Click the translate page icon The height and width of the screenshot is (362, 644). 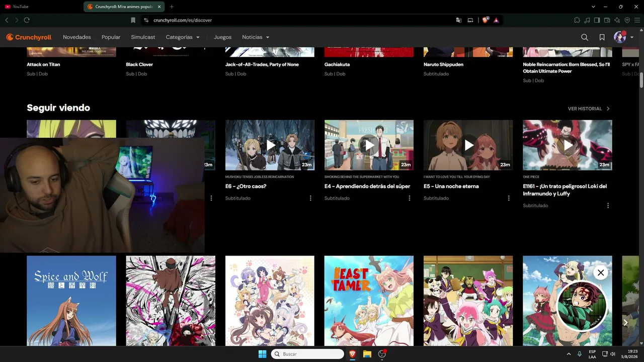(458, 20)
